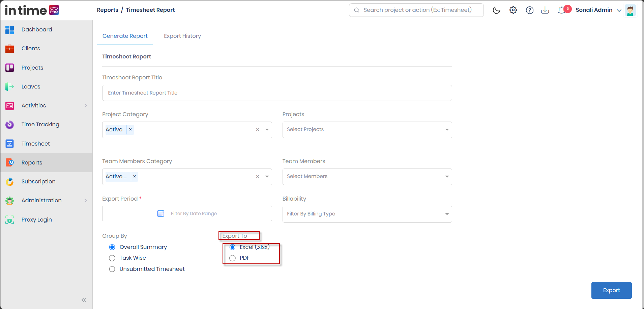Open Reports in sidebar menu

click(47, 163)
